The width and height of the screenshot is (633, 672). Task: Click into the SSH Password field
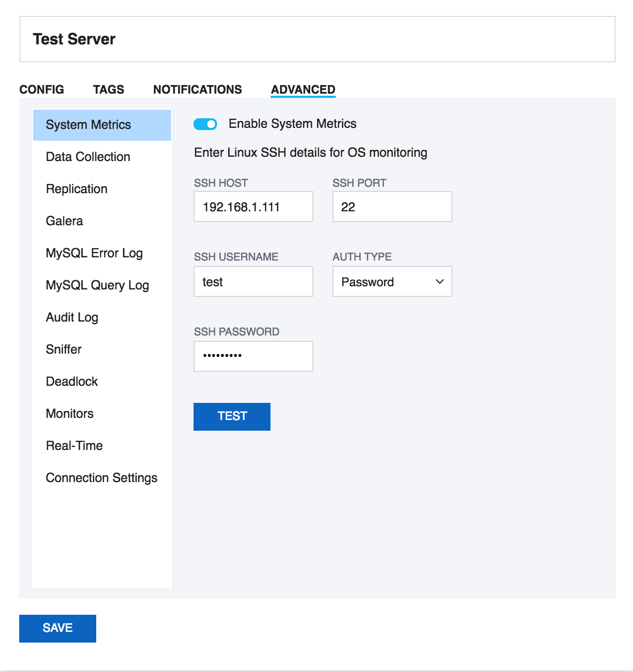point(253,356)
